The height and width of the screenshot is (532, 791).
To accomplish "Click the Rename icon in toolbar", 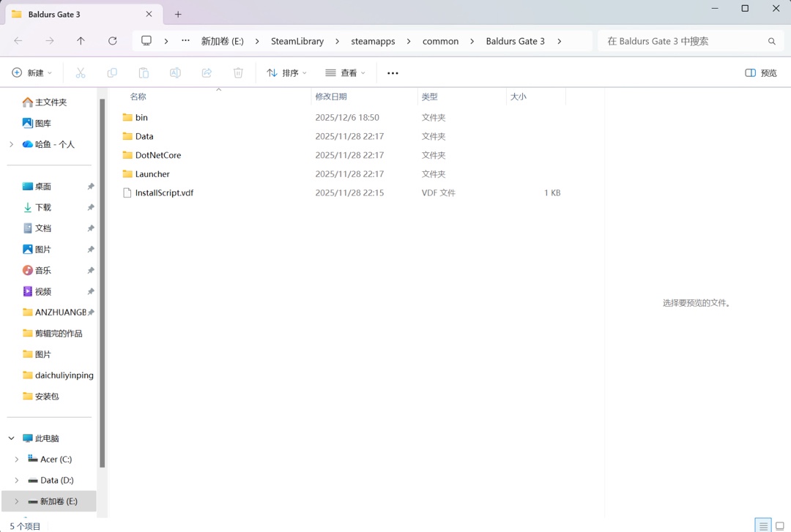I will 175,73.
